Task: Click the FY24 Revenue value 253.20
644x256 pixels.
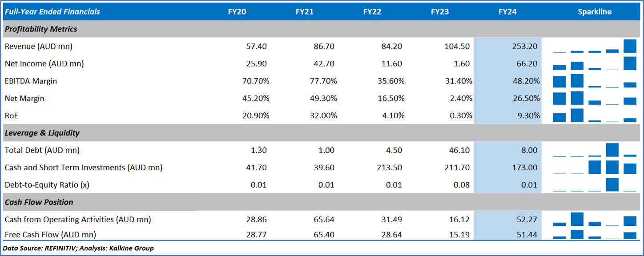Action: click(x=525, y=46)
